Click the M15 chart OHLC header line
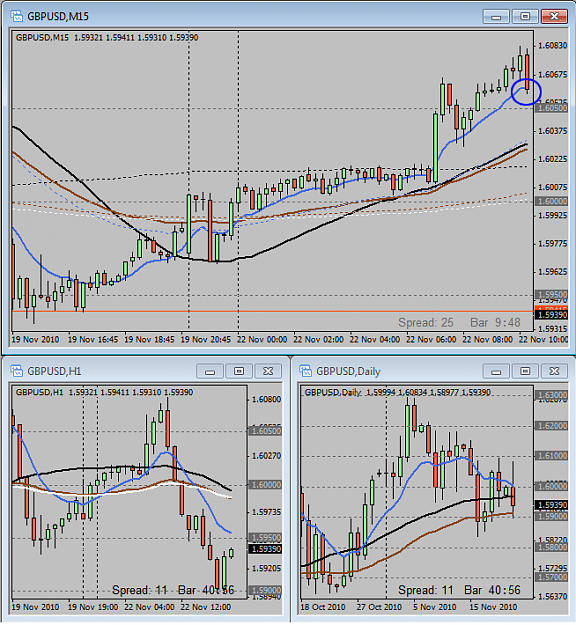The image size is (576, 625). [x=107, y=37]
